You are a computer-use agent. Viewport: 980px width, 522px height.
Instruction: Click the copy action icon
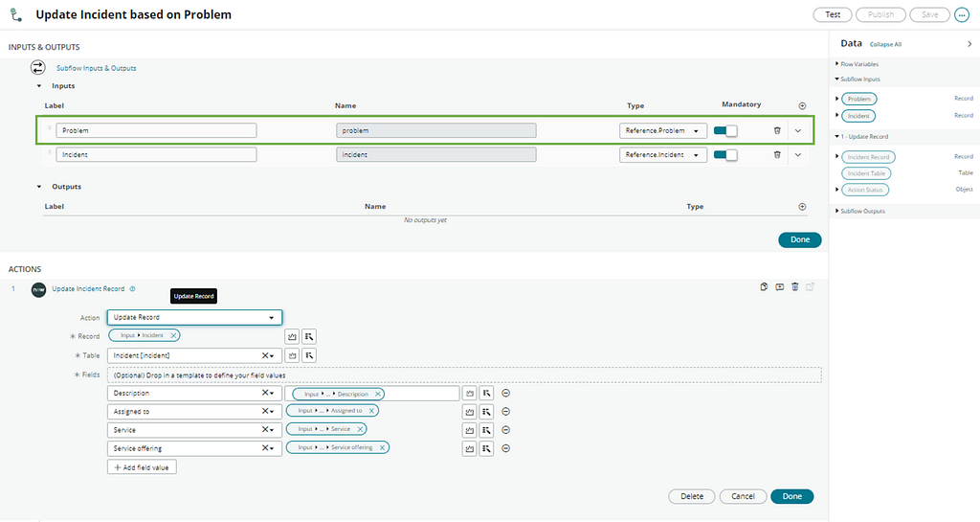764,287
